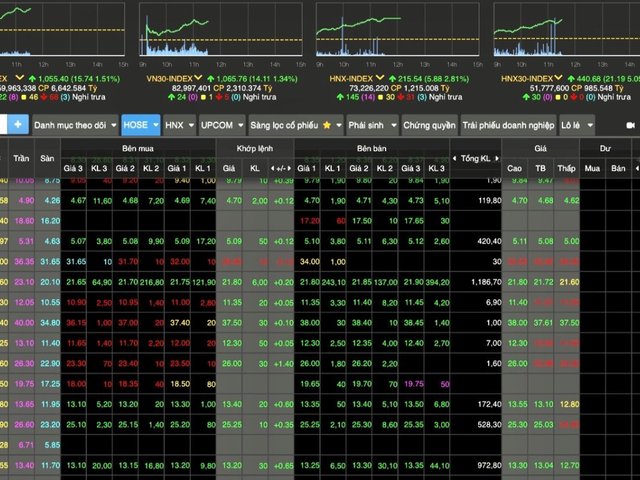640x480 pixels.
Task: Click right arrow of +/- column header
Action: pyautogui.click(x=289, y=168)
